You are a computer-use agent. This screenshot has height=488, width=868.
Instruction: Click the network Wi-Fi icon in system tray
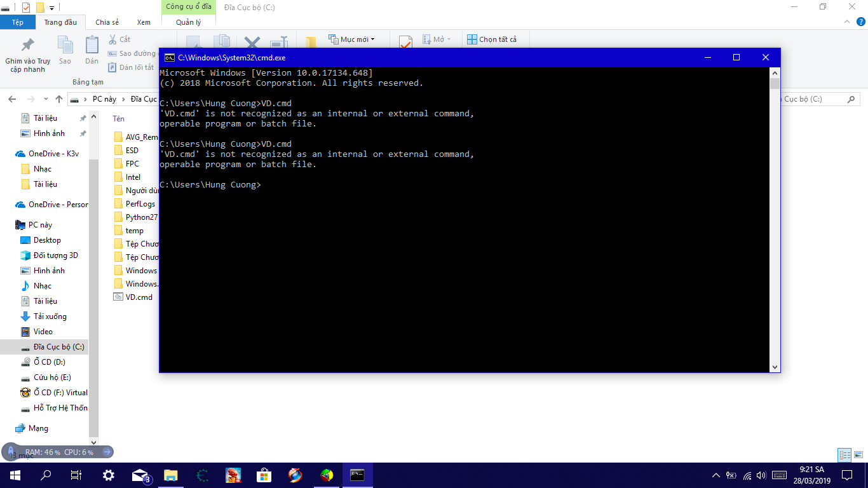(x=747, y=475)
